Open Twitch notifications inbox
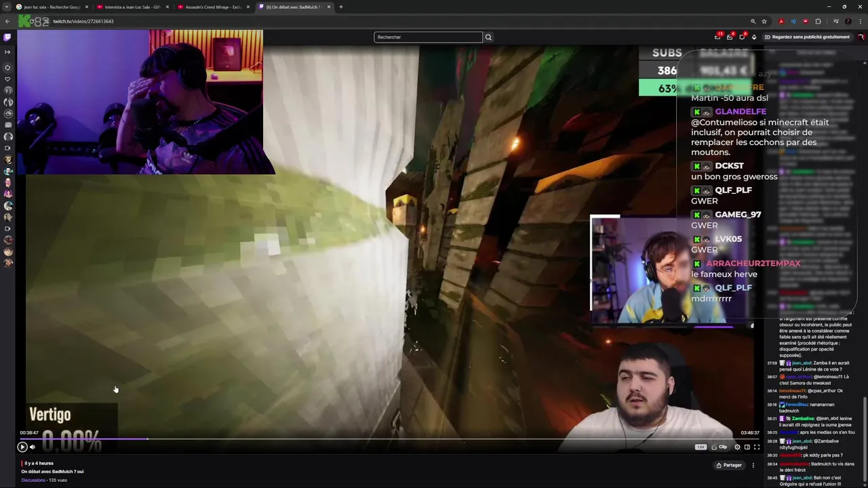The height and width of the screenshot is (488, 868). [x=717, y=37]
